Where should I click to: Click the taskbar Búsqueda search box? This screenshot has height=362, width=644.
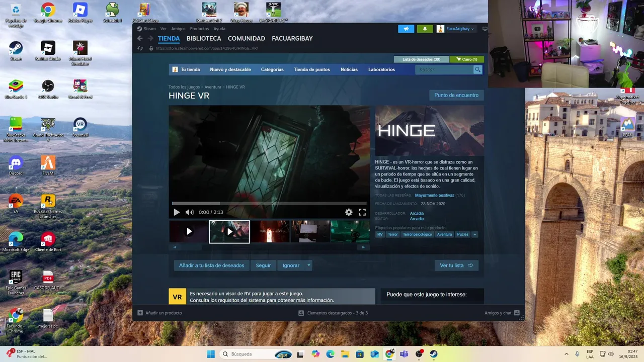(257, 354)
